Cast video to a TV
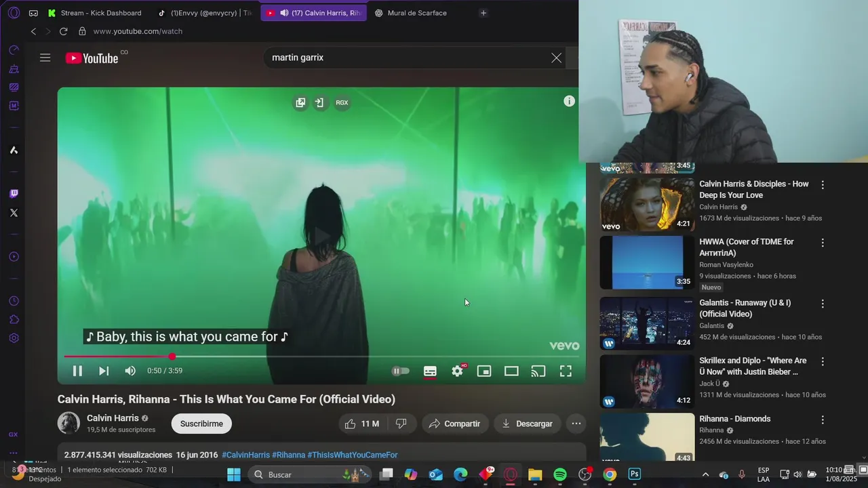868x488 pixels. pyautogui.click(x=538, y=371)
